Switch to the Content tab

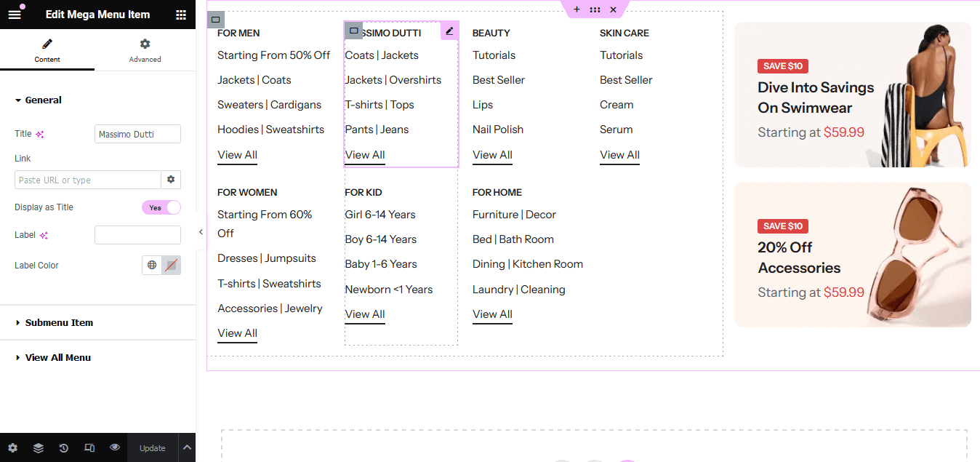[x=47, y=50]
